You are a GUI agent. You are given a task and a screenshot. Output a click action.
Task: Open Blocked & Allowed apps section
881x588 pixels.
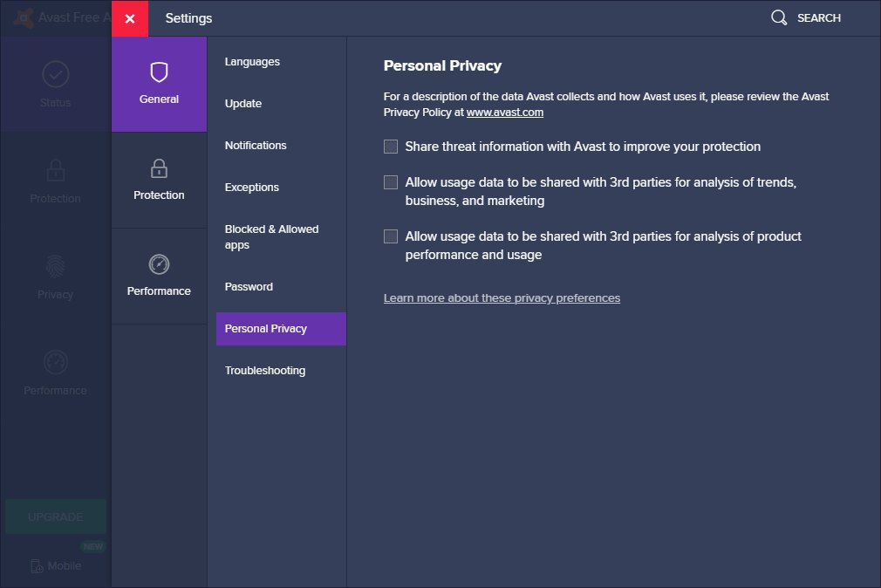272,236
